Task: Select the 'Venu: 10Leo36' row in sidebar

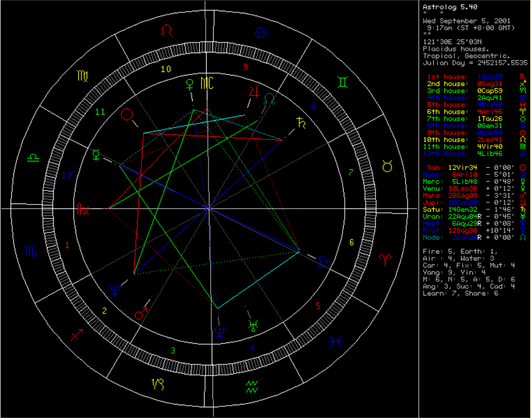Action: (475, 189)
